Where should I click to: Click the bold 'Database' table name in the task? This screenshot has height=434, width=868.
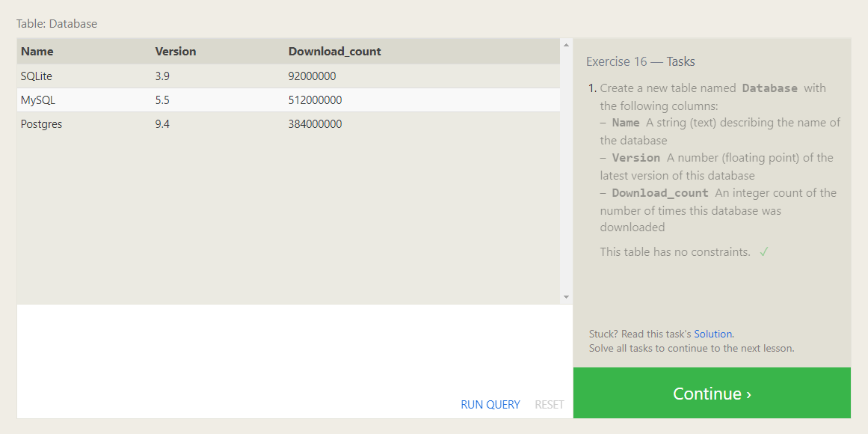coord(770,88)
